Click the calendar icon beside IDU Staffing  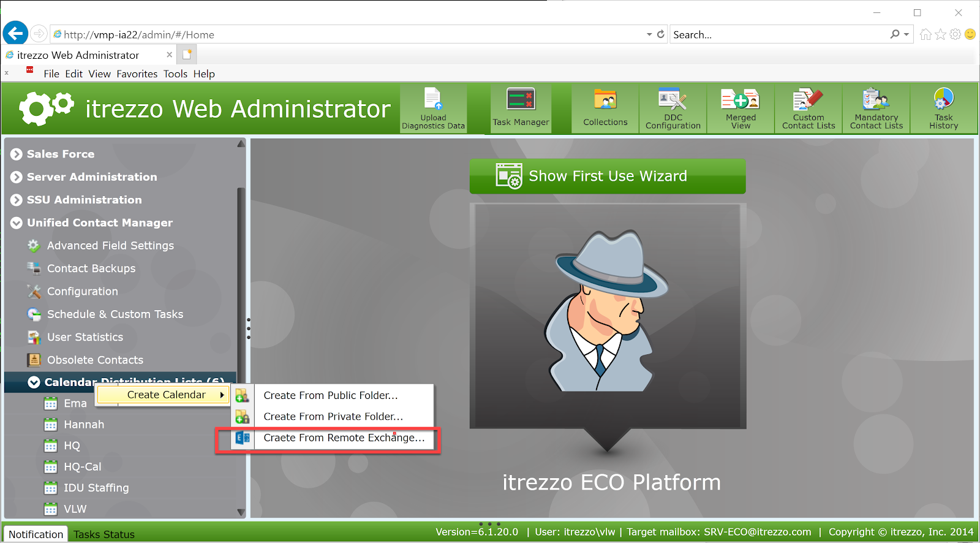pos(51,488)
